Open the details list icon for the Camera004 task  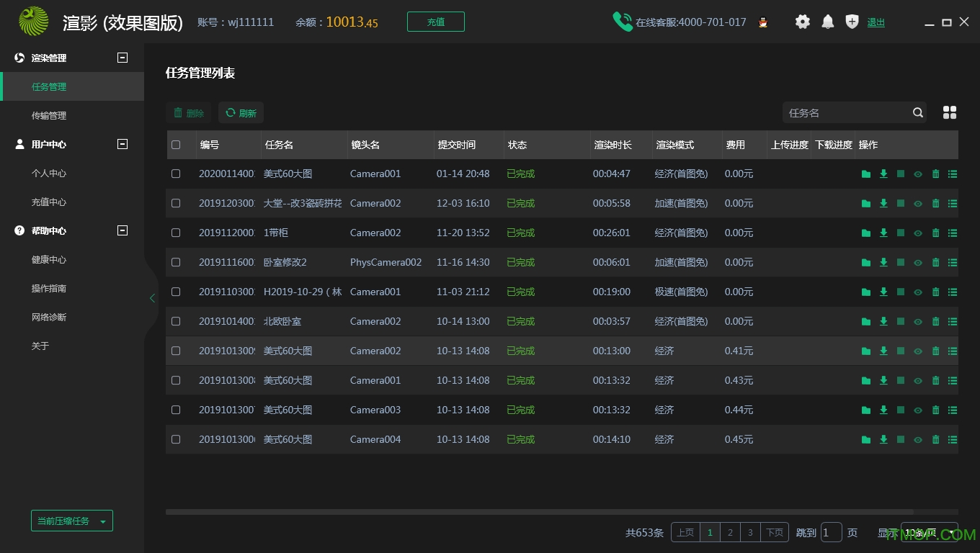coord(953,440)
